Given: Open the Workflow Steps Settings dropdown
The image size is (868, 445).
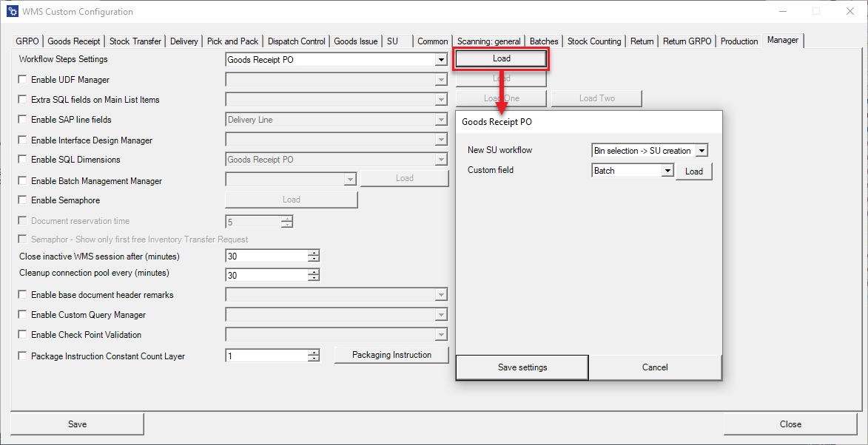Looking at the screenshot, I should (x=441, y=60).
